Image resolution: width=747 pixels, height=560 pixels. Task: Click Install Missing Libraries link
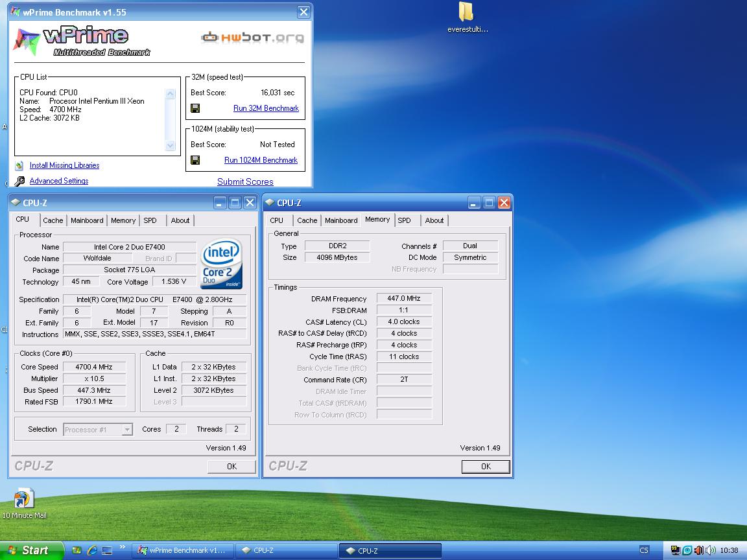(x=64, y=165)
